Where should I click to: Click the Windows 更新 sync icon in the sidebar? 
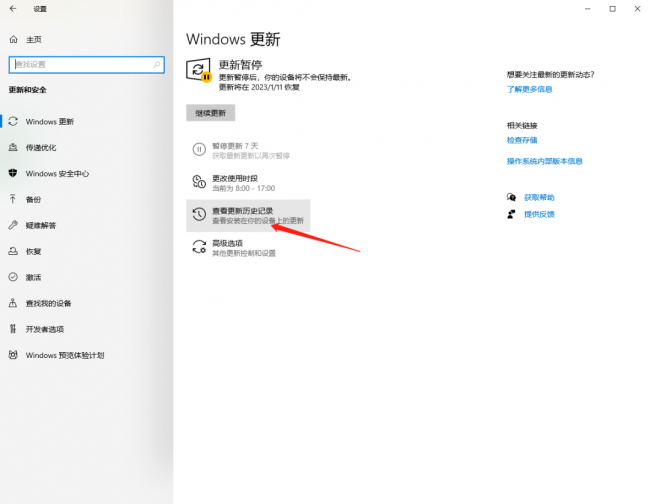(13, 121)
